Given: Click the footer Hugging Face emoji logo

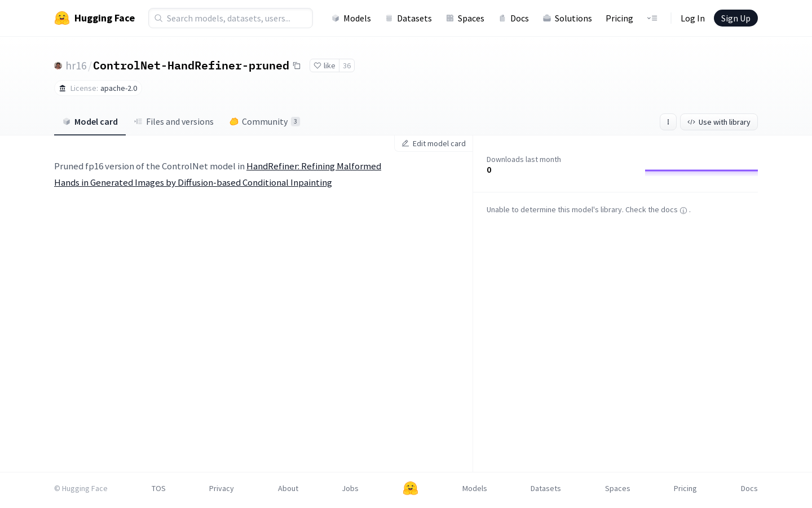Looking at the screenshot, I should [411, 488].
